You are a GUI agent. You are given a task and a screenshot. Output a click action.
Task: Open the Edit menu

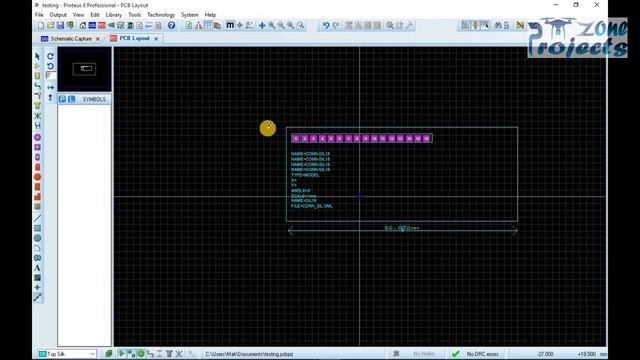coord(95,15)
